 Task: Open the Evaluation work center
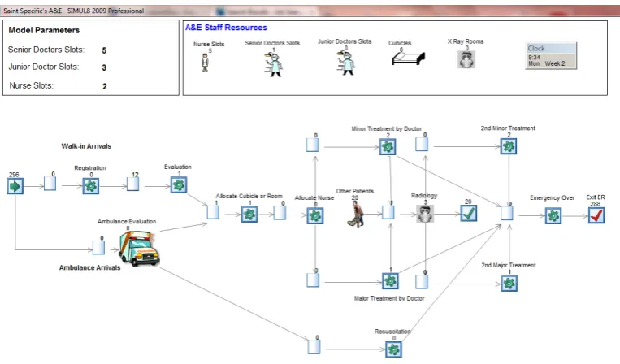pyautogui.click(x=179, y=184)
